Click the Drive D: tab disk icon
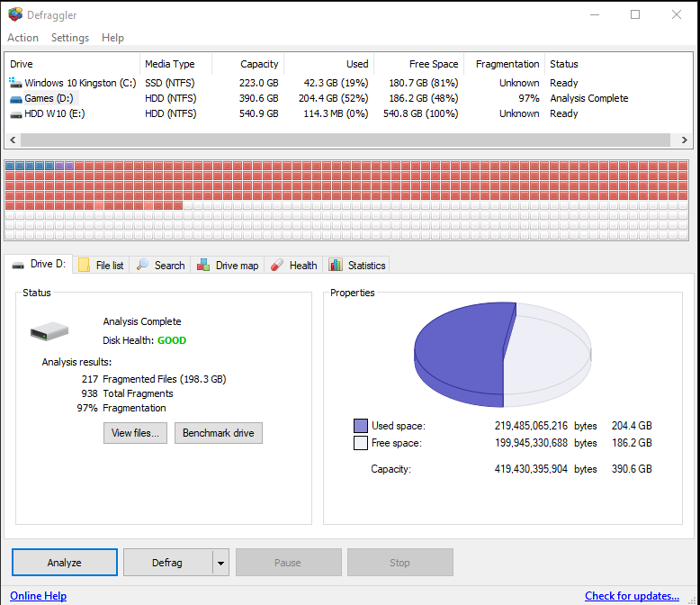 click(18, 265)
